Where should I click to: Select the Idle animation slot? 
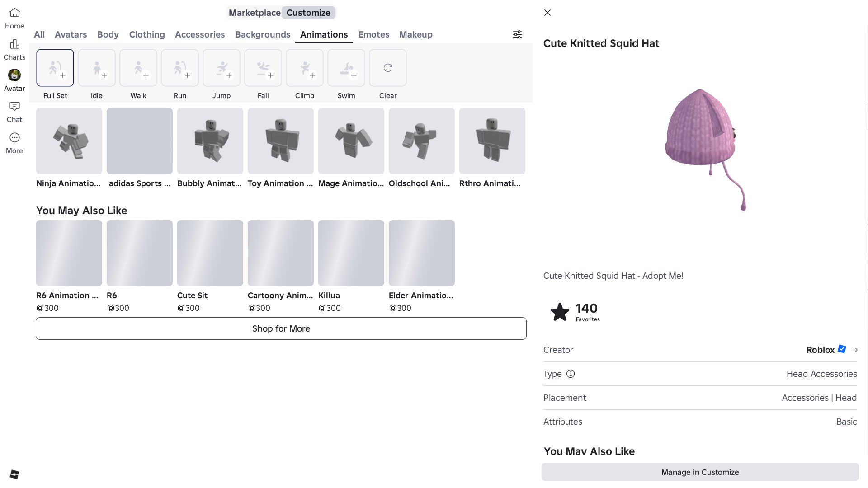point(97,68)
